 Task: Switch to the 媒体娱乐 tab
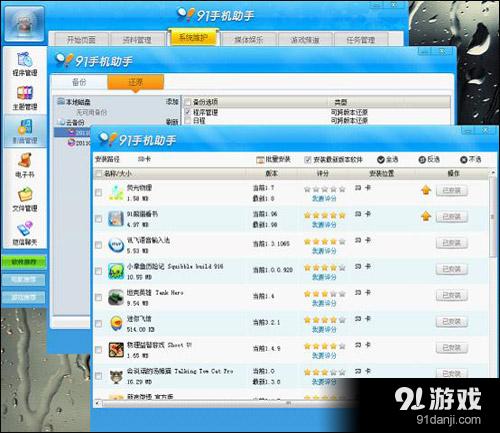point(249,40)
